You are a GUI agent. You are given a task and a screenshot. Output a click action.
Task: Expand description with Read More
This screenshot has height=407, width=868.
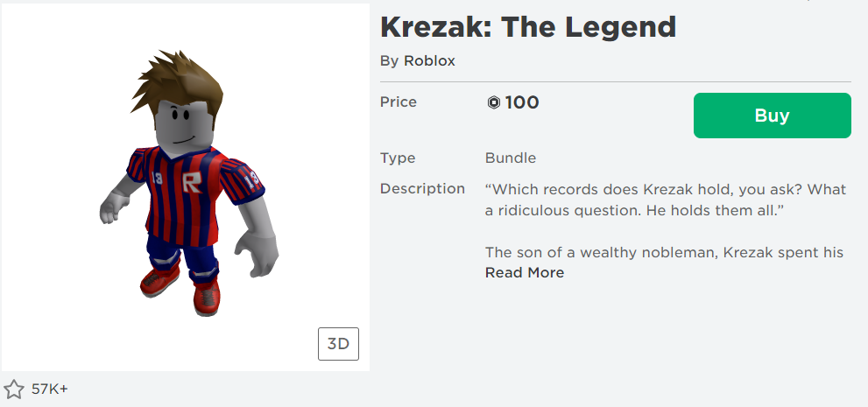tap(525, 273)
